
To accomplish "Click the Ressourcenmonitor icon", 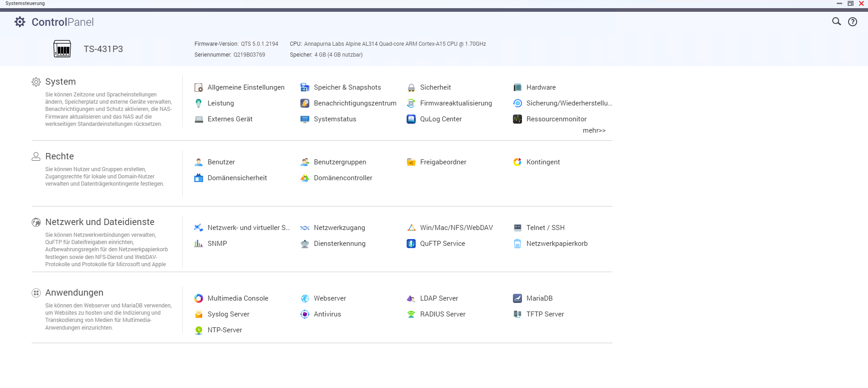I will (x=517, y=119).
